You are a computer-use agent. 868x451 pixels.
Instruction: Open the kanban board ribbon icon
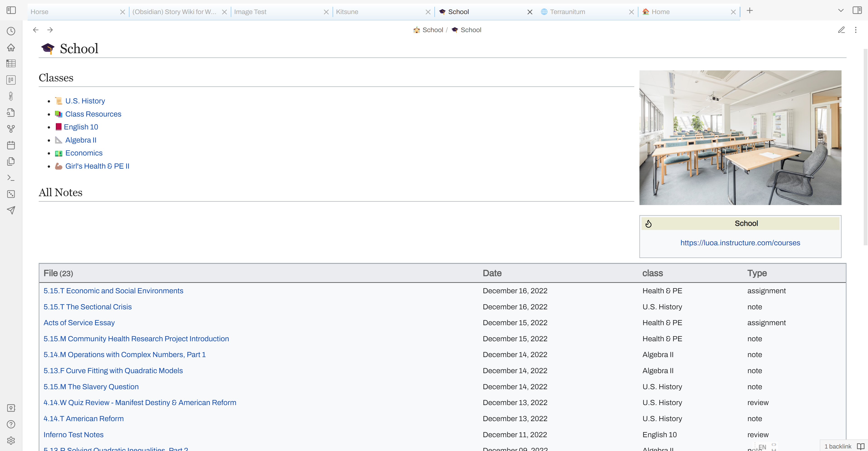[11, 80]
